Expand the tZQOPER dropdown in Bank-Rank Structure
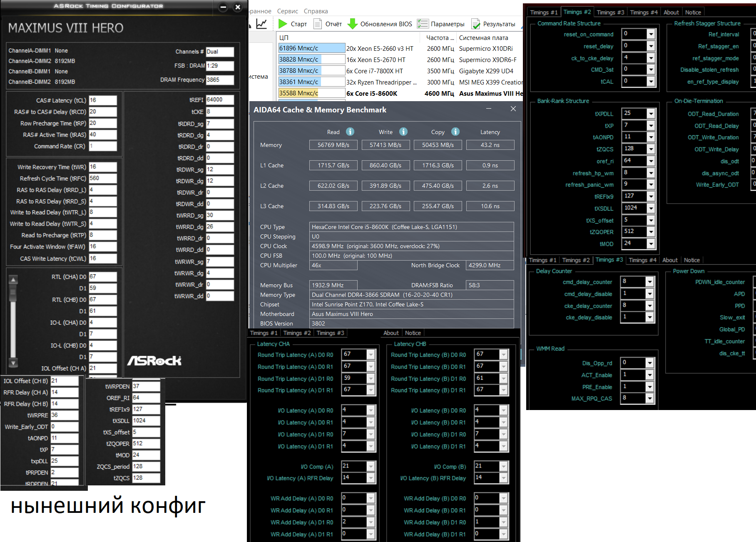This screenshot has width=756, height=542. click(x=651, y=232)
